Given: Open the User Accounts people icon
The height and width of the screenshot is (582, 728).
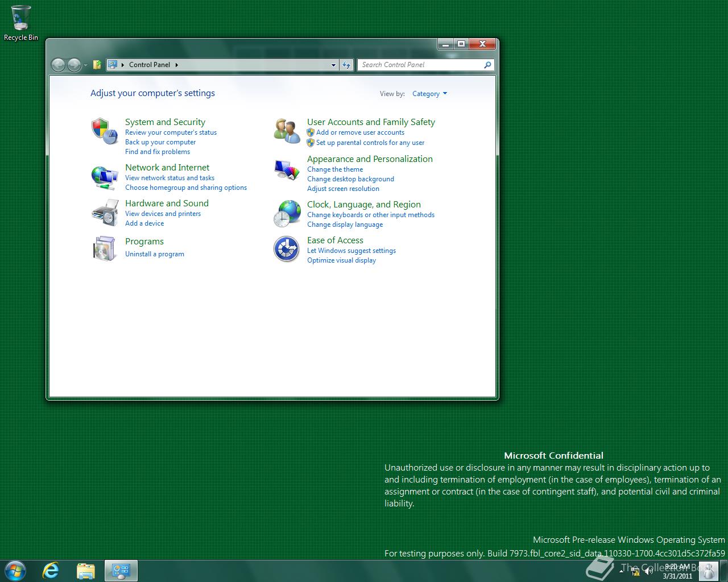Looking at the screenshot, I should (287, 131).
